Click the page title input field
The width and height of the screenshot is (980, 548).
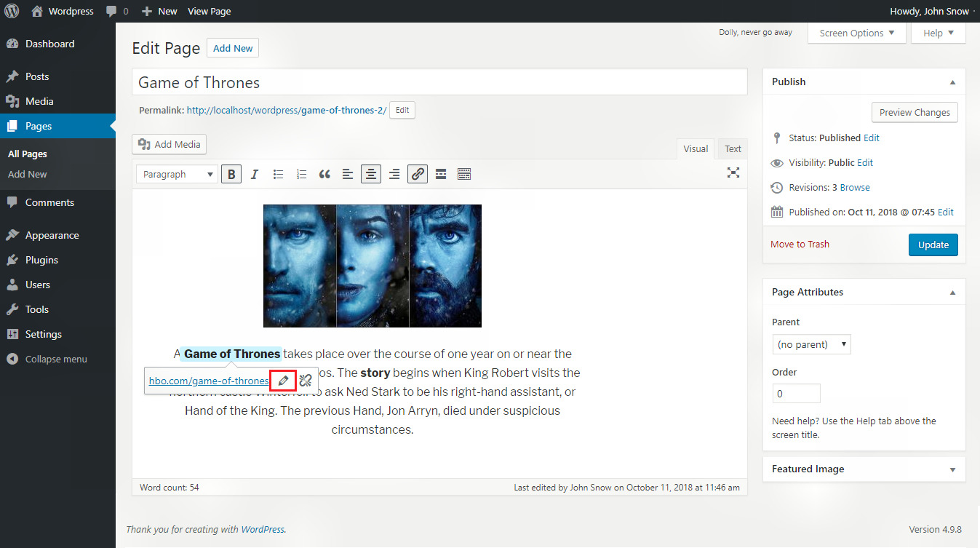tap(439, 82)
